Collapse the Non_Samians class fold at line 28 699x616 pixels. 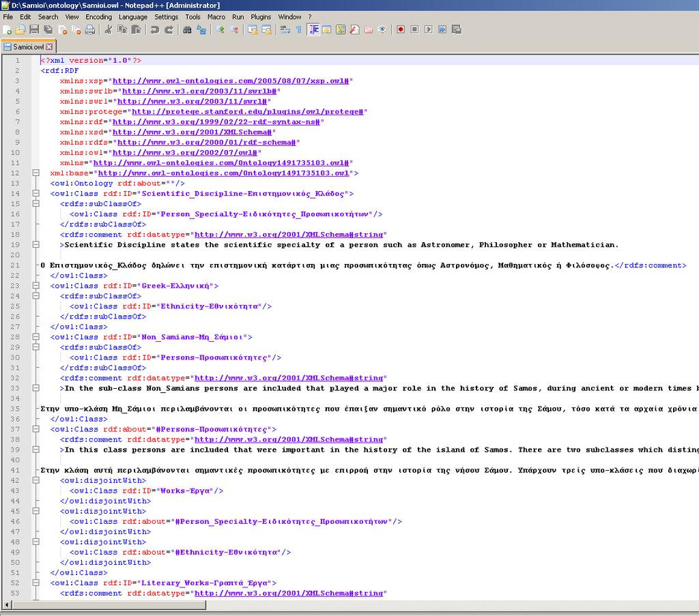(x=35, y=337)
